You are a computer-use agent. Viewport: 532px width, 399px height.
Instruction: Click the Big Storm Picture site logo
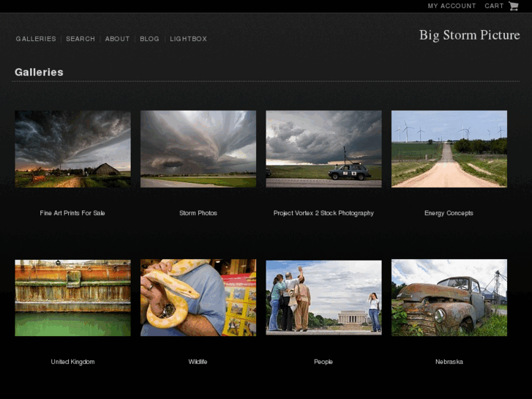469,35
